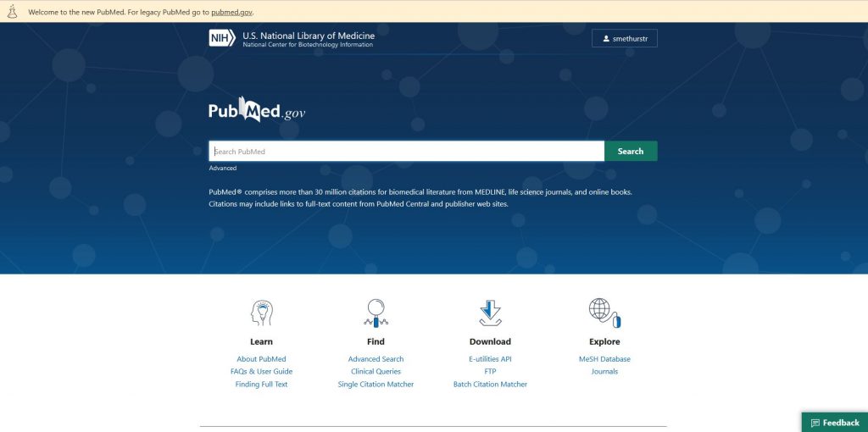Open the Advanced Search link
The image size is (868, 432).
click(x=376, y=359)
